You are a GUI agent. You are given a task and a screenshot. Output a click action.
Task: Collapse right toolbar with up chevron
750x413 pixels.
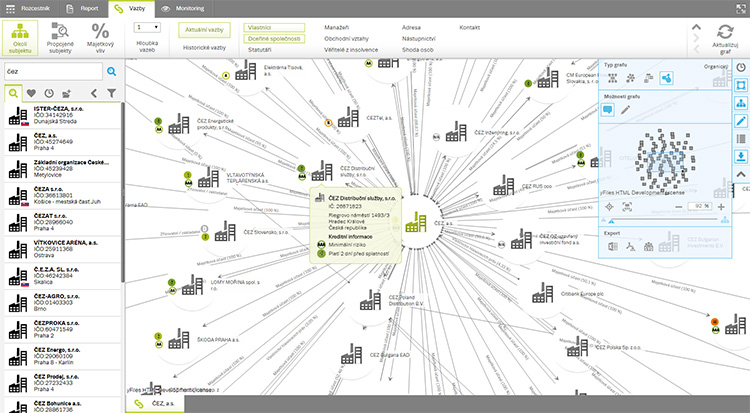click(741, 174)
